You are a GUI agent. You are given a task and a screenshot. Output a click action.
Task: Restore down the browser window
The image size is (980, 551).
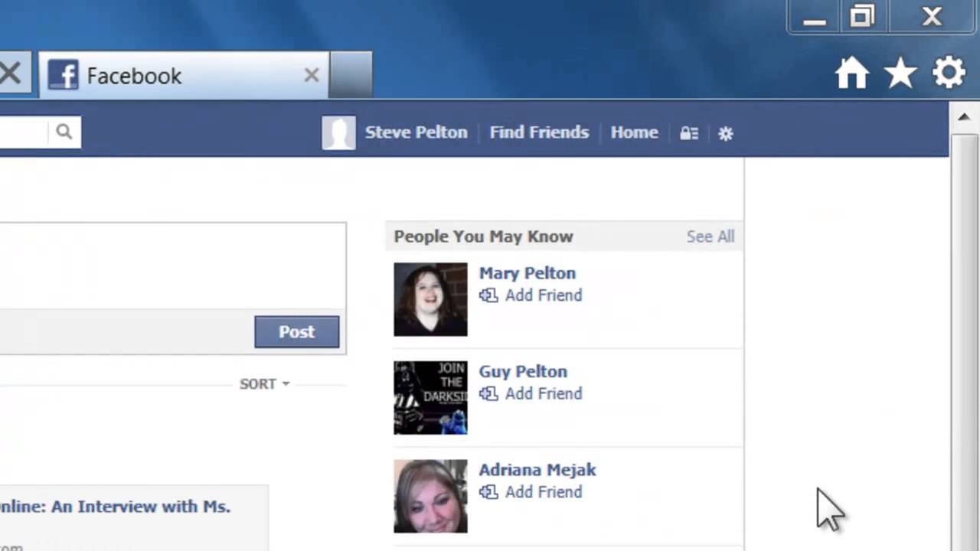862,17
